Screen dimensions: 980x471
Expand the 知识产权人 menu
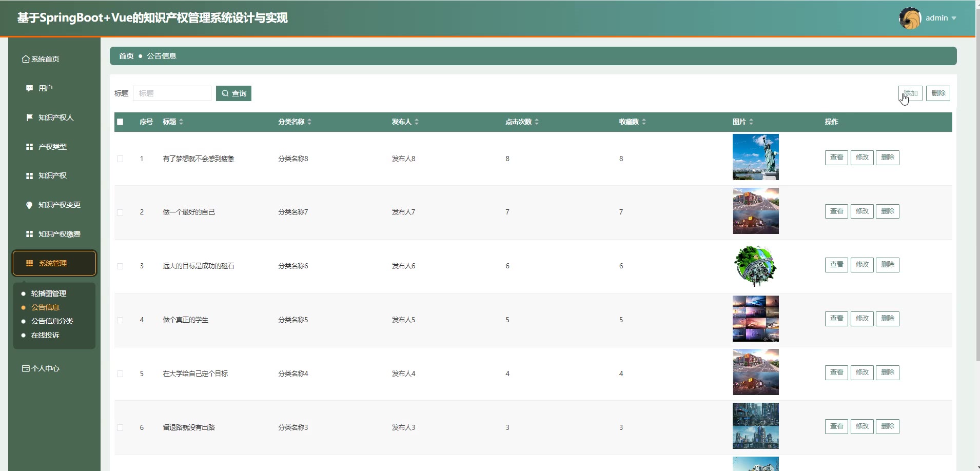click(54, 117)
